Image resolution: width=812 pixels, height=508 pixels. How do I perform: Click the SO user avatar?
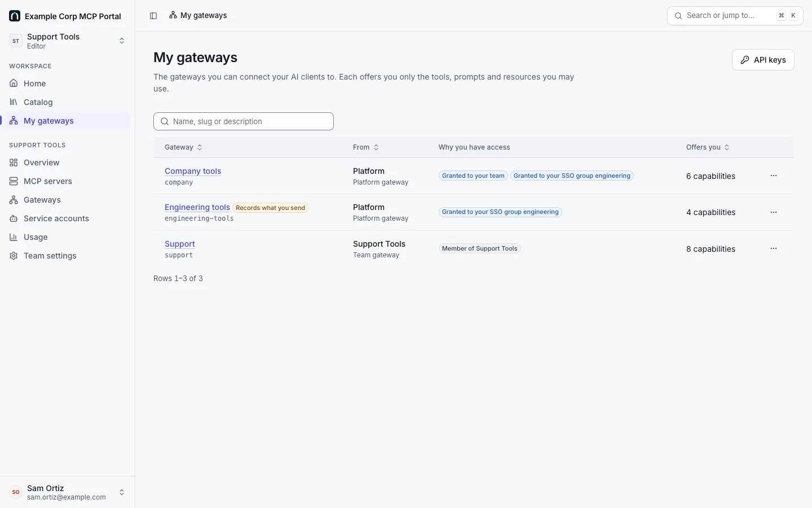coord(16,492)
